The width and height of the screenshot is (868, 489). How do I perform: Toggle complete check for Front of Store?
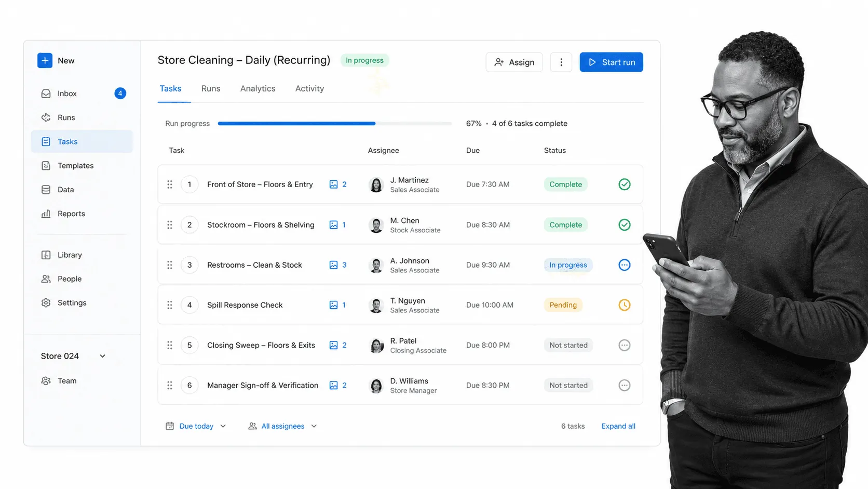coord(625,184)
